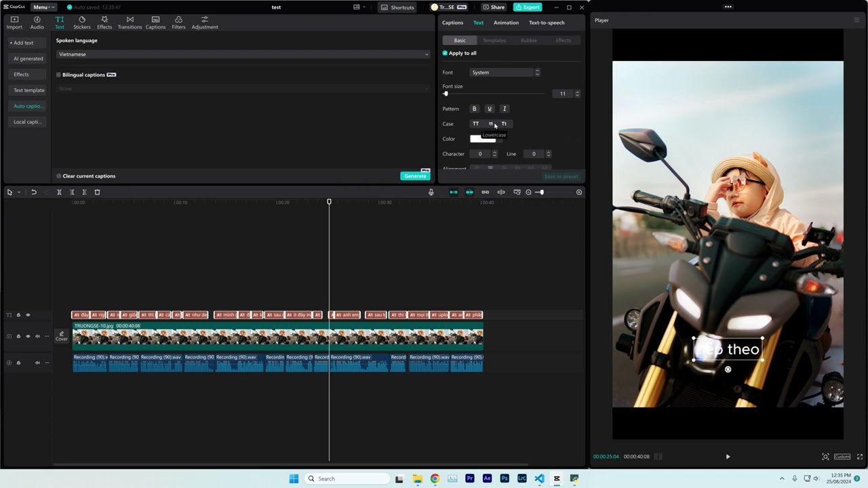Viewport: 868px width, 488px height.
Task: Mute the video track audio
Action: coord(37,336)
